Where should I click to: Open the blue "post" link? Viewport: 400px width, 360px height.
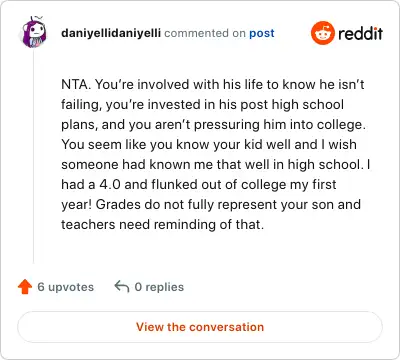tap(262, 33)
